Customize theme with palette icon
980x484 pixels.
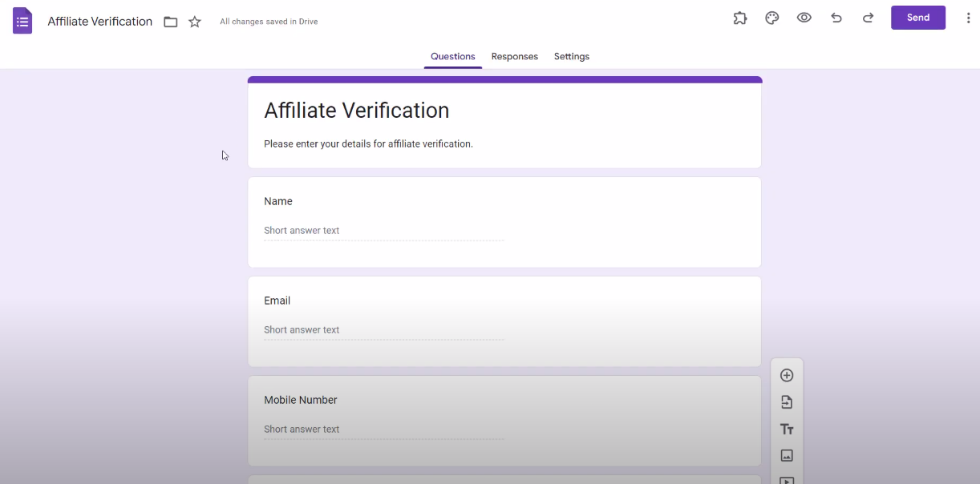(x=772, y=18)
